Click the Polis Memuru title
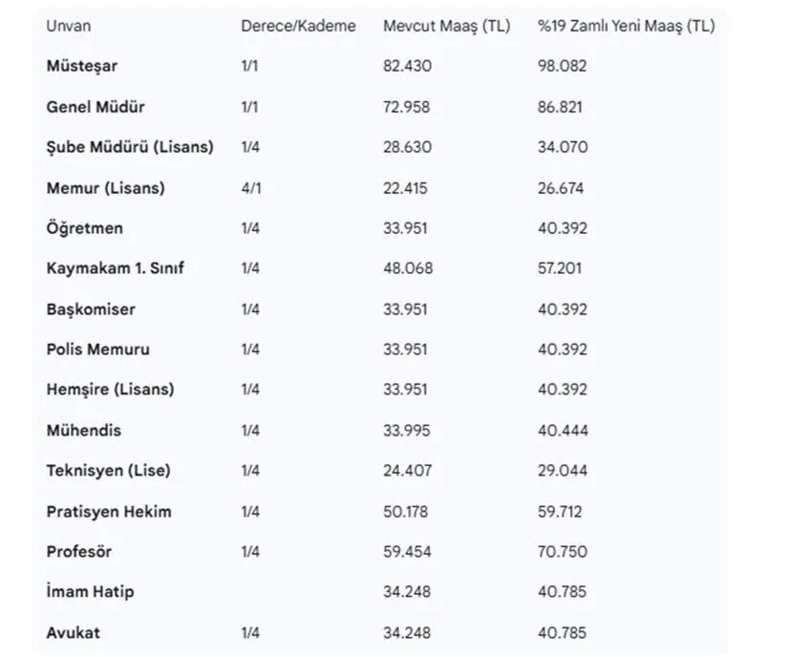 point(97,350)
